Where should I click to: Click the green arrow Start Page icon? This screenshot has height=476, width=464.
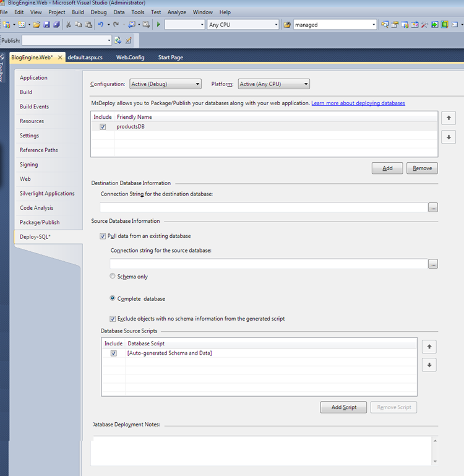434,25
